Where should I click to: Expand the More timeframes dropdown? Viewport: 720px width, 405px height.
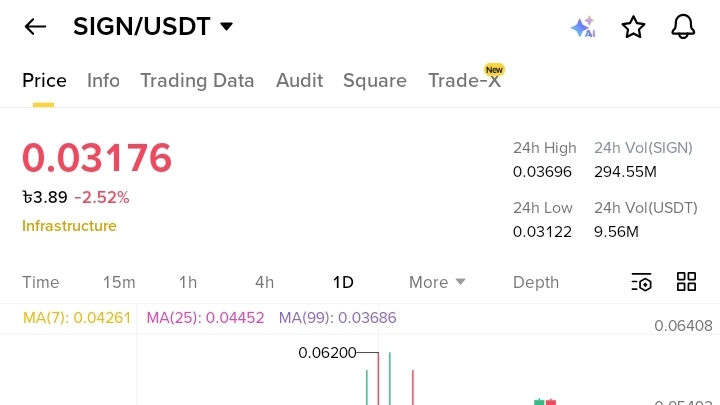tap(437, 282)
